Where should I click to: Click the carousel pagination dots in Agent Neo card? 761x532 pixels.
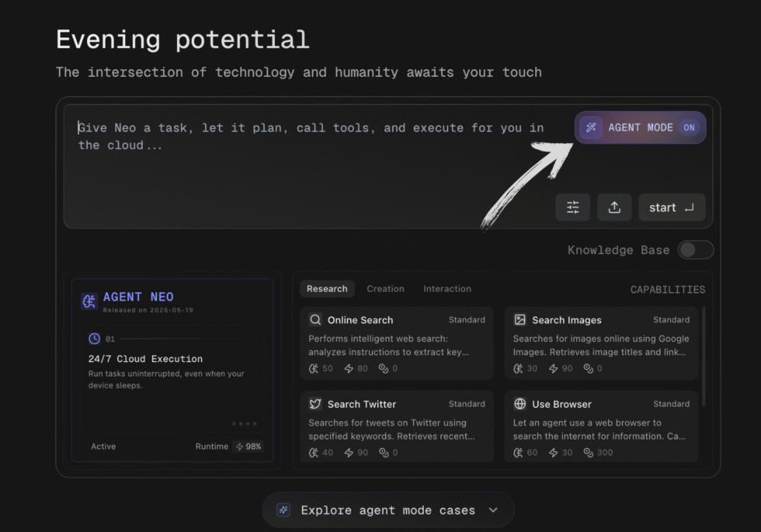[243, 423]
